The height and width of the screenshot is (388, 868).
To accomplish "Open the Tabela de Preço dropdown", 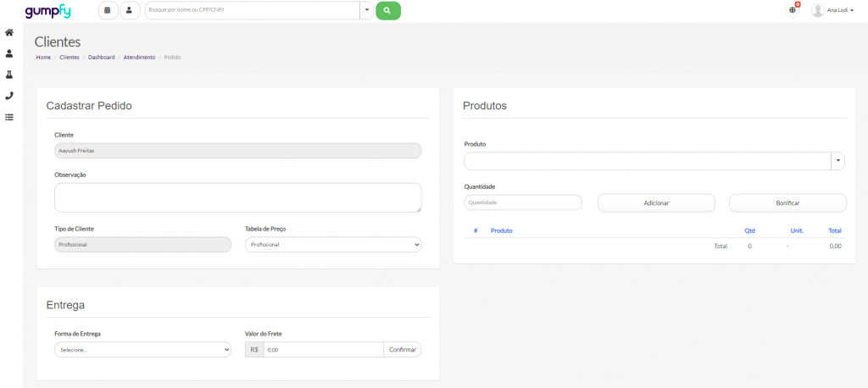I will 332,244.
